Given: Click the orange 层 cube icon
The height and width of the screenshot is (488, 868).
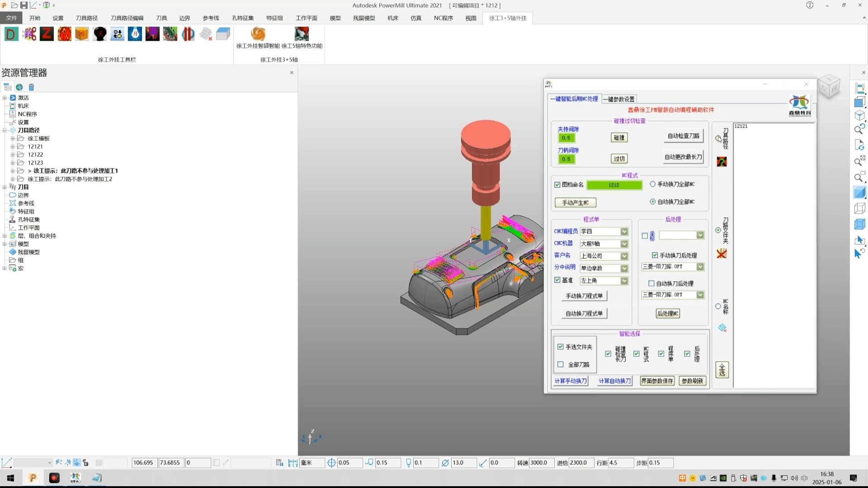Looking at the screenshot, I should (82, 34).
